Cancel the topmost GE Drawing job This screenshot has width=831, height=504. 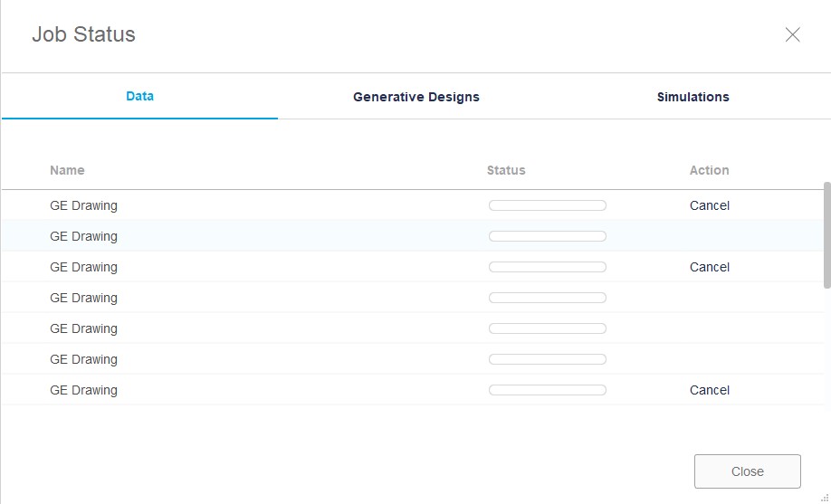(709, 205)
